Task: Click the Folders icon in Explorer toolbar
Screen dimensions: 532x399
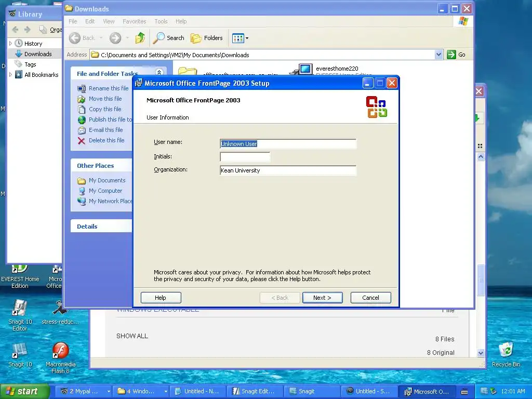Action: click(x=196, y=38)
